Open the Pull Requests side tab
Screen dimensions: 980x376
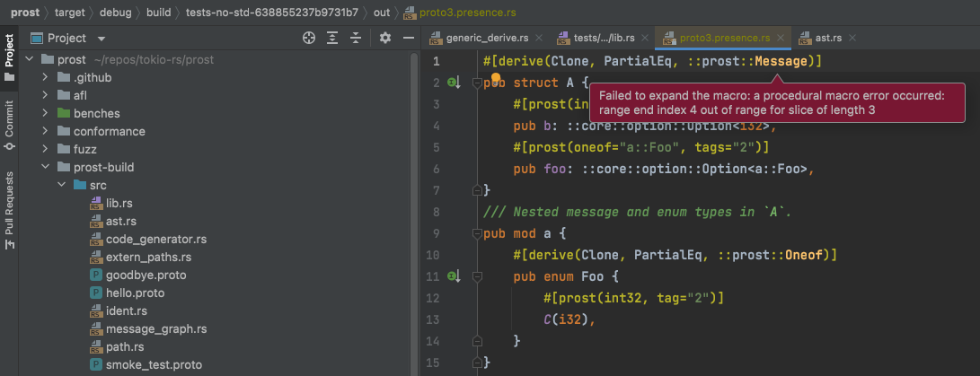(x=9, y=210)
